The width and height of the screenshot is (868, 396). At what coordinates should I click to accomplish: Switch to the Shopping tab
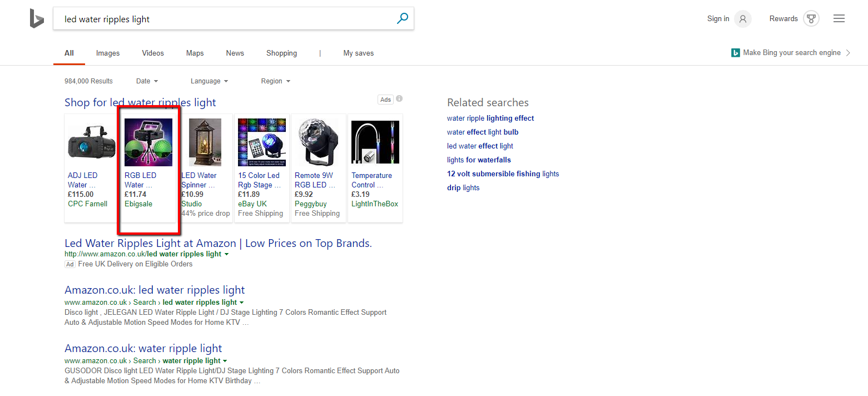(281, 53)
